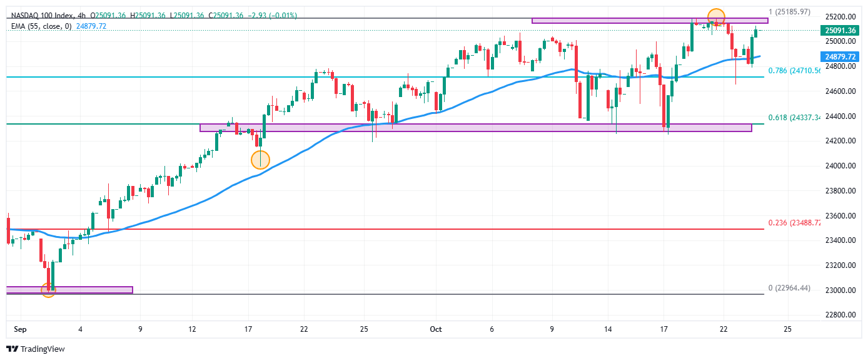Select the long purple support zone near 24337
The image size is (868, 360).
click(x=475, y=128)
